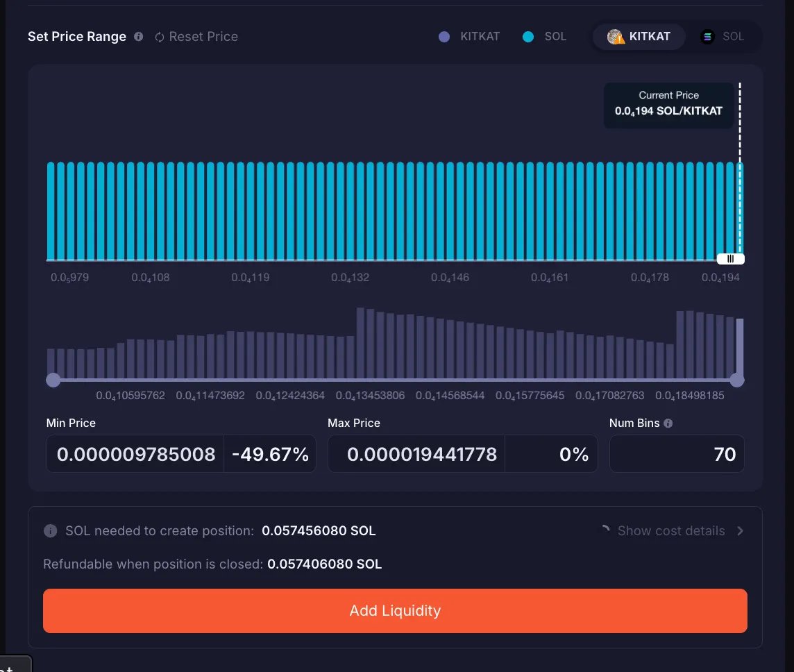Click the KITKAT legend label

[480, 37]
